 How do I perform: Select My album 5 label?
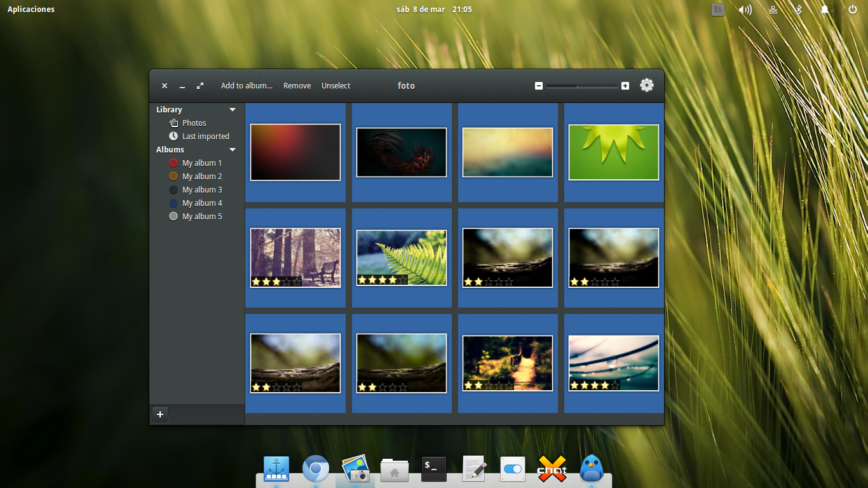click(x=202, y=217)
